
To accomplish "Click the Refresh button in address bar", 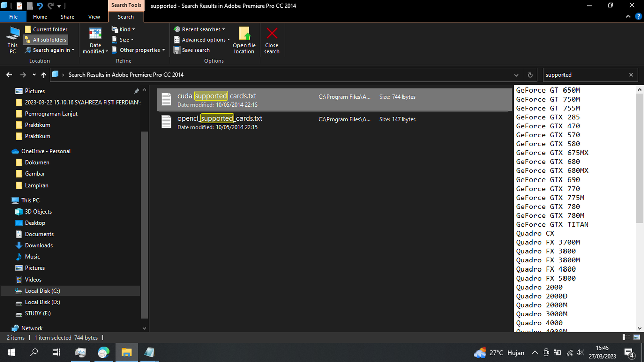I will click(x=530, y=75).
